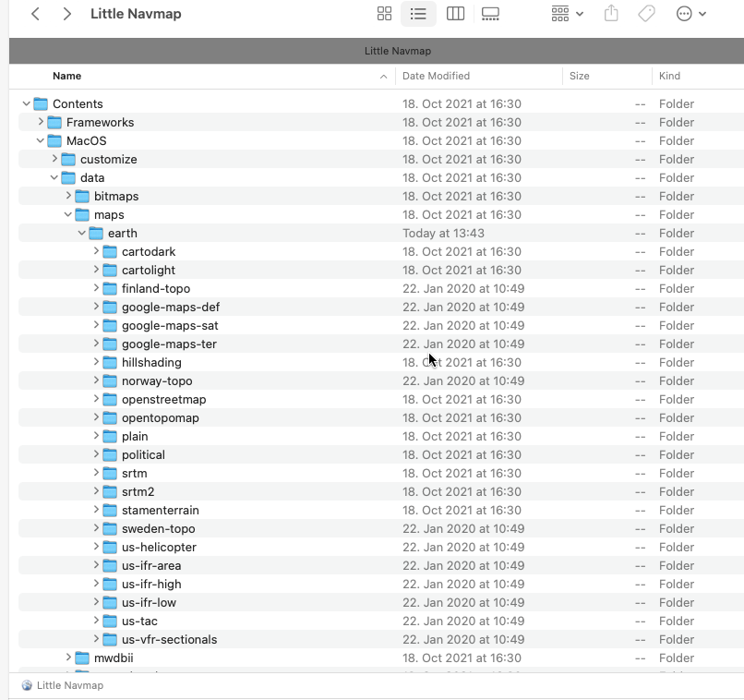This screenshot has height=700, width=744.
Task: Click the us-tac folder name
Action: [x=139, y=622]
